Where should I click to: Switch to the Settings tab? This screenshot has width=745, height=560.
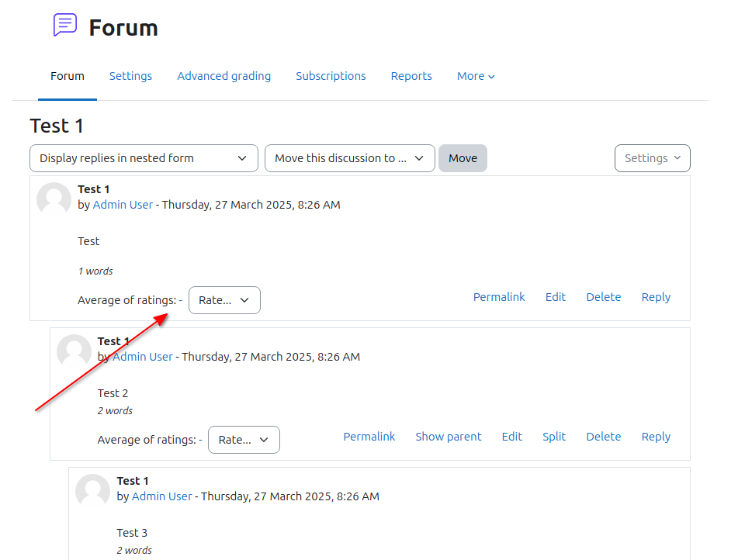[130, 76]
